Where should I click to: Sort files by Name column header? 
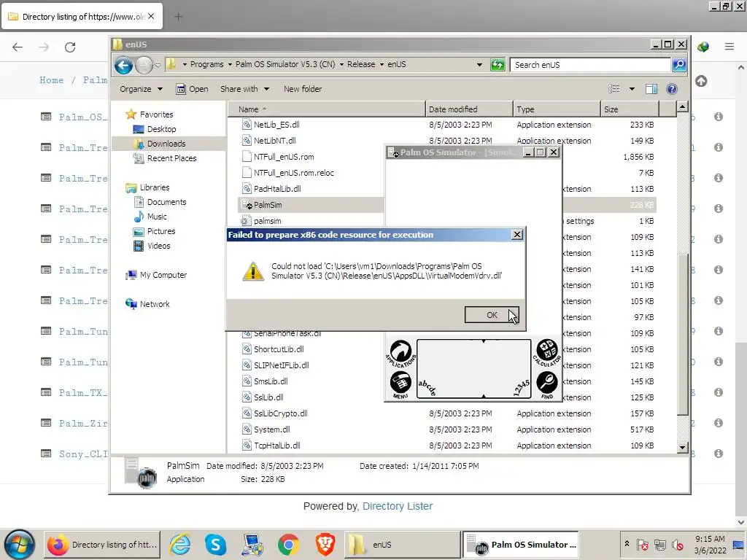[x=326, y=109]
